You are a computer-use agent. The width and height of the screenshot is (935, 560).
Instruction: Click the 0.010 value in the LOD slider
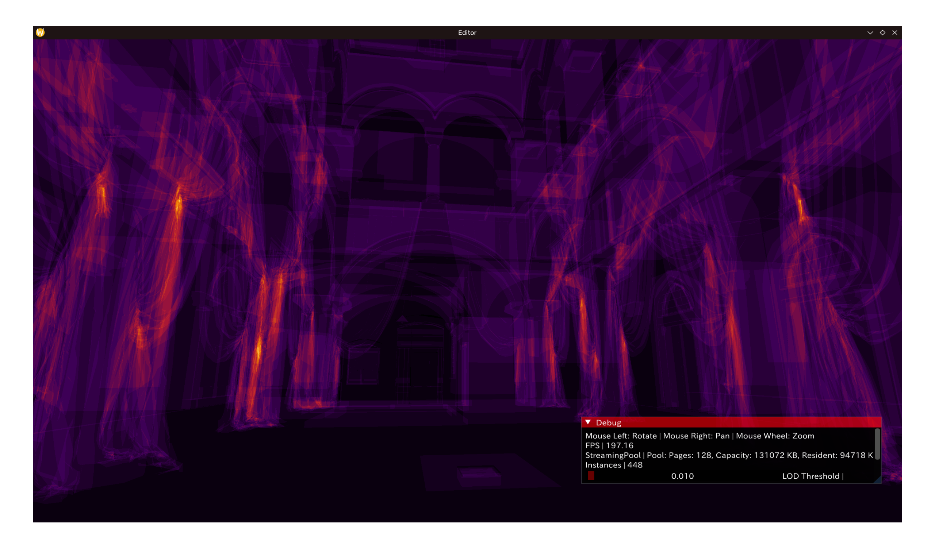click(682, 476)
